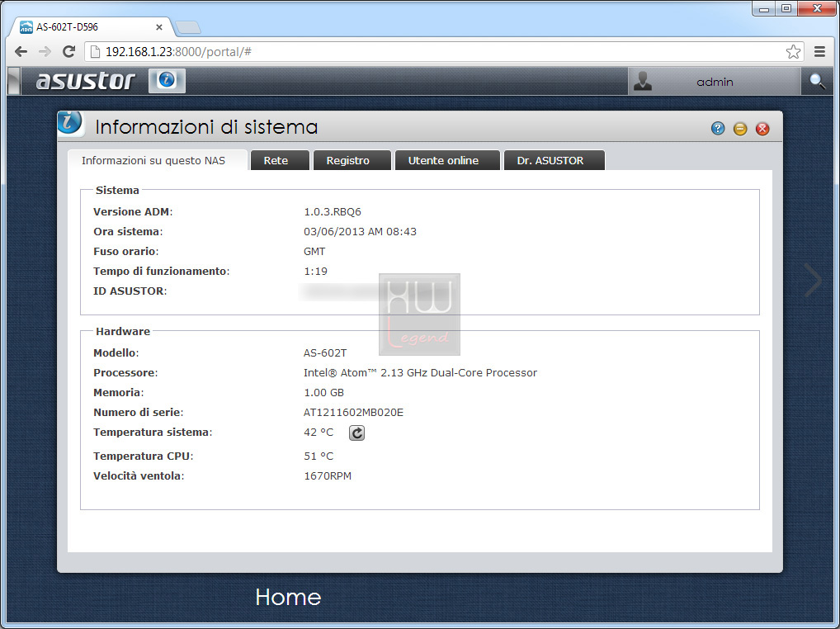Maximize the Chrome browser window

click(786, 8)
